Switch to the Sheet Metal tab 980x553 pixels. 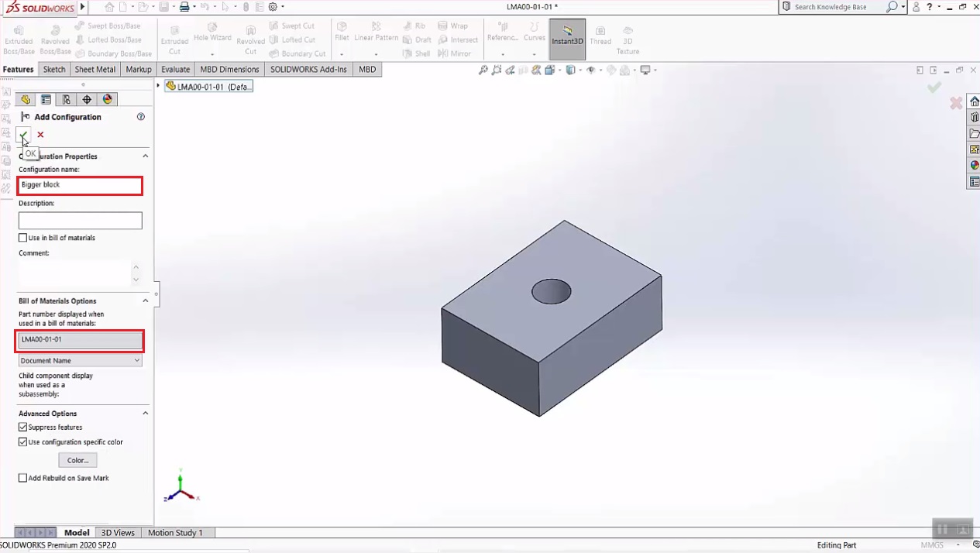point(95,69)
